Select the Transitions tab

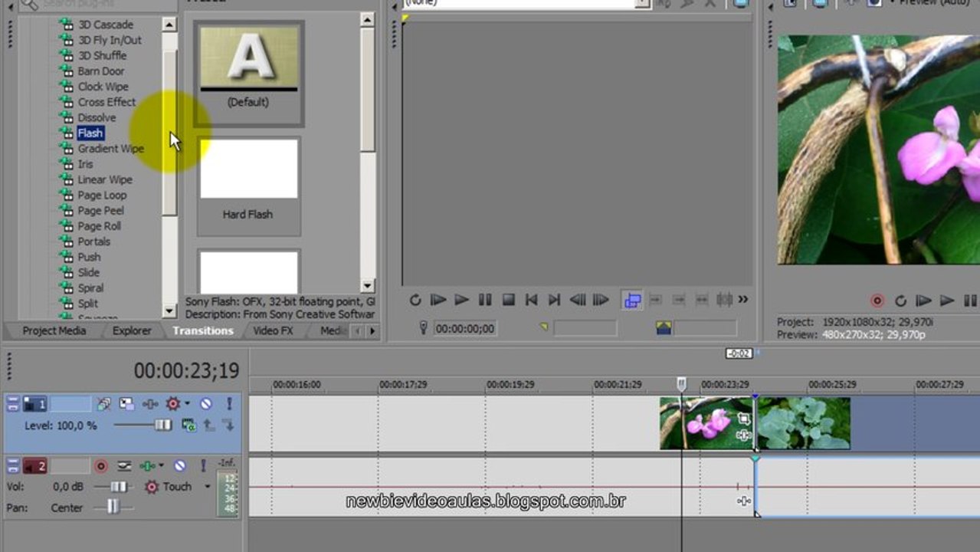(203, 330)
